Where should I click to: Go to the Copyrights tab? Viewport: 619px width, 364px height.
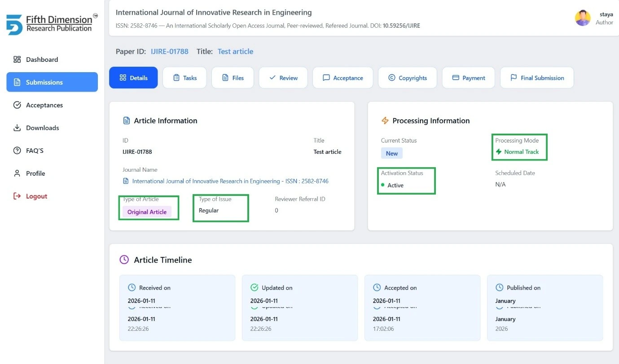coord(408,78)
